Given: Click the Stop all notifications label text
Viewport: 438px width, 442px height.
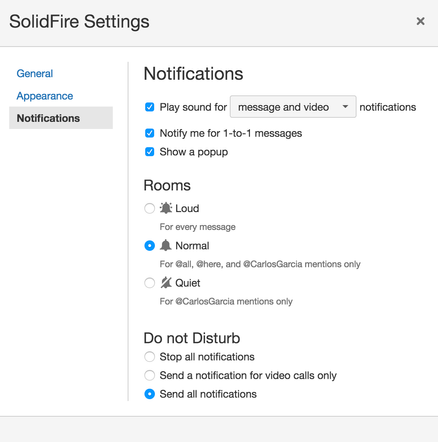Looking at the screenshot, I should [x=207, y=357].
